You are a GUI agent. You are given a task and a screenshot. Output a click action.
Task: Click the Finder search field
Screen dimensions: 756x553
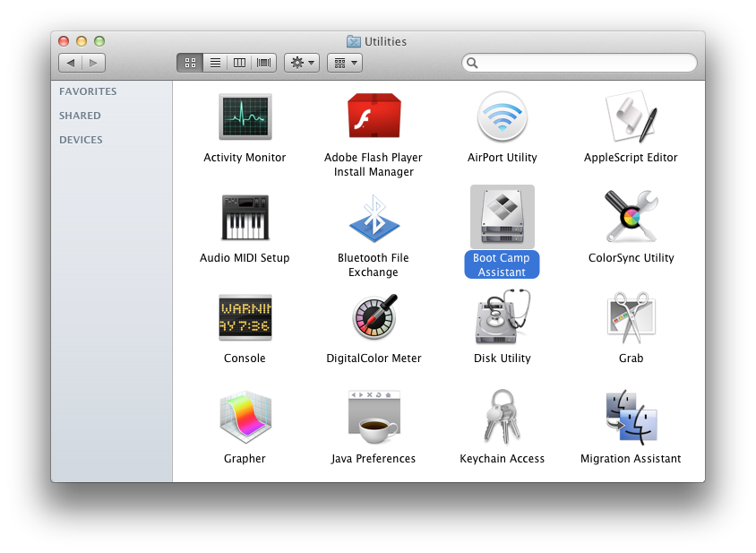coord(582,63)
